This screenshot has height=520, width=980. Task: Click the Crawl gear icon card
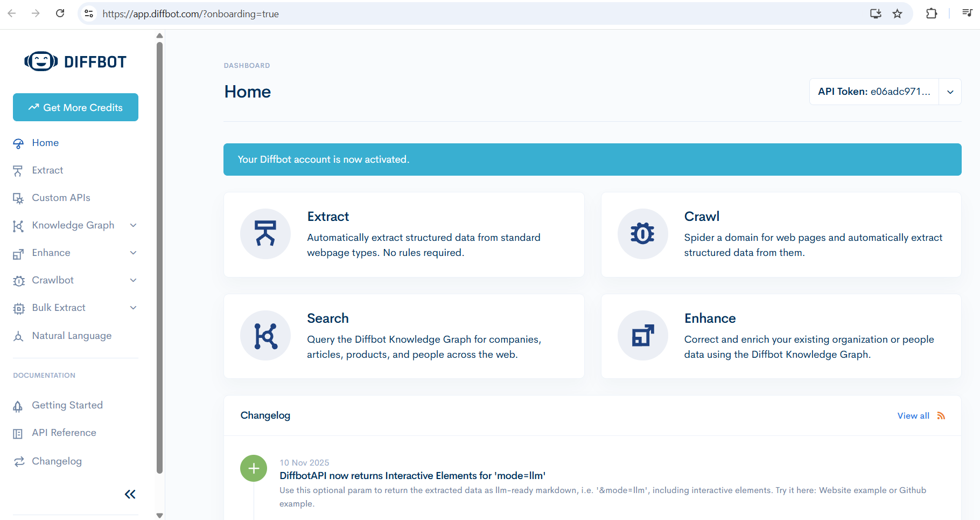click(x=642, y=234)
